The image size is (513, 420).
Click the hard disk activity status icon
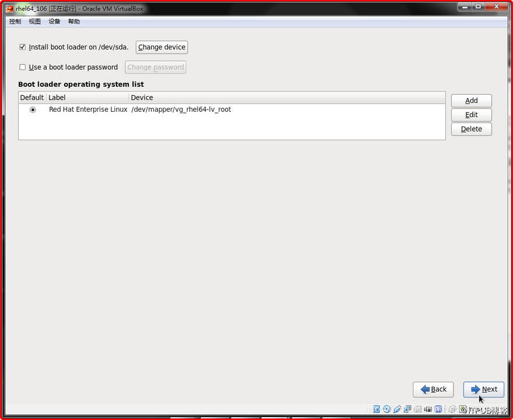pyautogui.click(x=377, y=409)
